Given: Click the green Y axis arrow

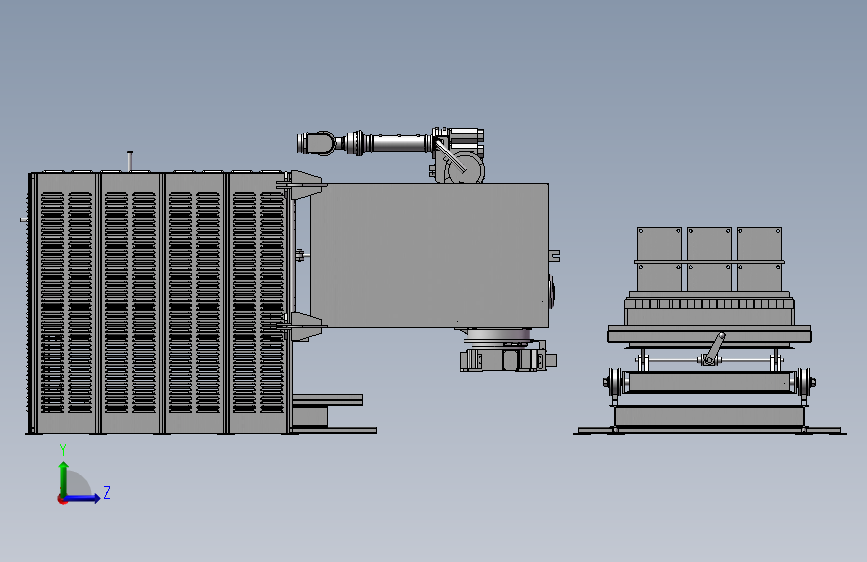Looking at the screenshot, I should tap(64, 478).
